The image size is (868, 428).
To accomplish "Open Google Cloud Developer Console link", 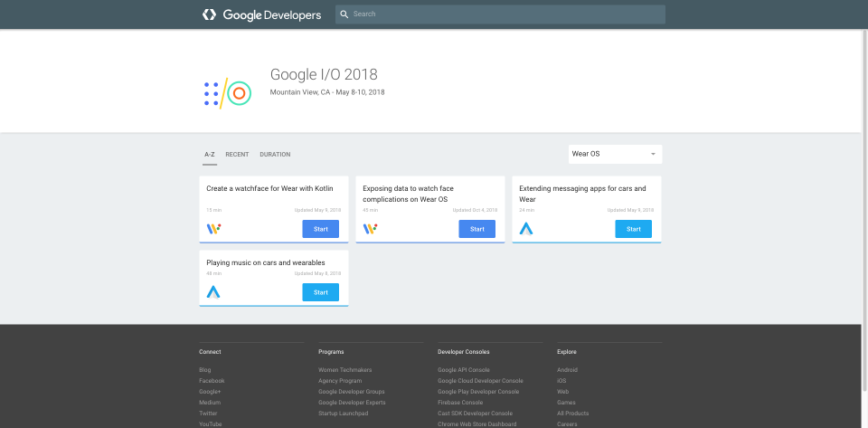I will [x=480, y=381].
